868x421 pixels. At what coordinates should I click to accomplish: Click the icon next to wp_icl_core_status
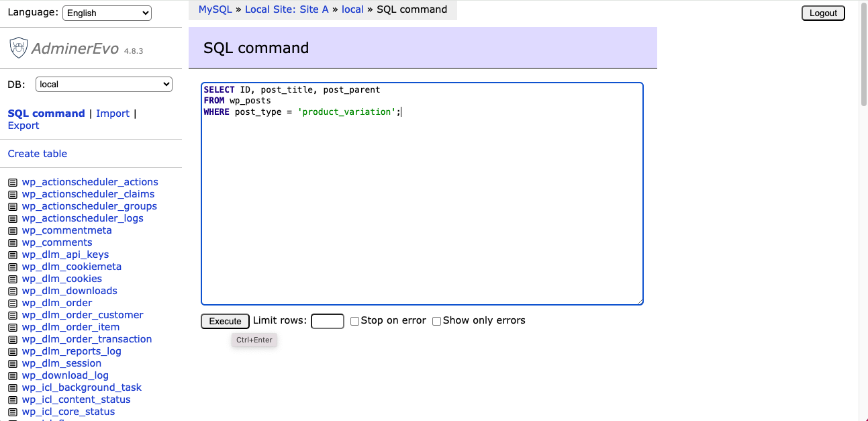click(12, 412)
